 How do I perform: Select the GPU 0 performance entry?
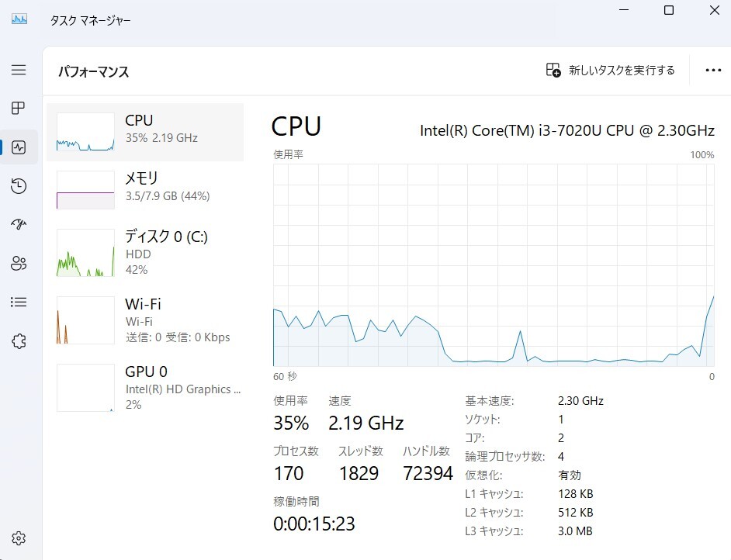tap(145, 387)
